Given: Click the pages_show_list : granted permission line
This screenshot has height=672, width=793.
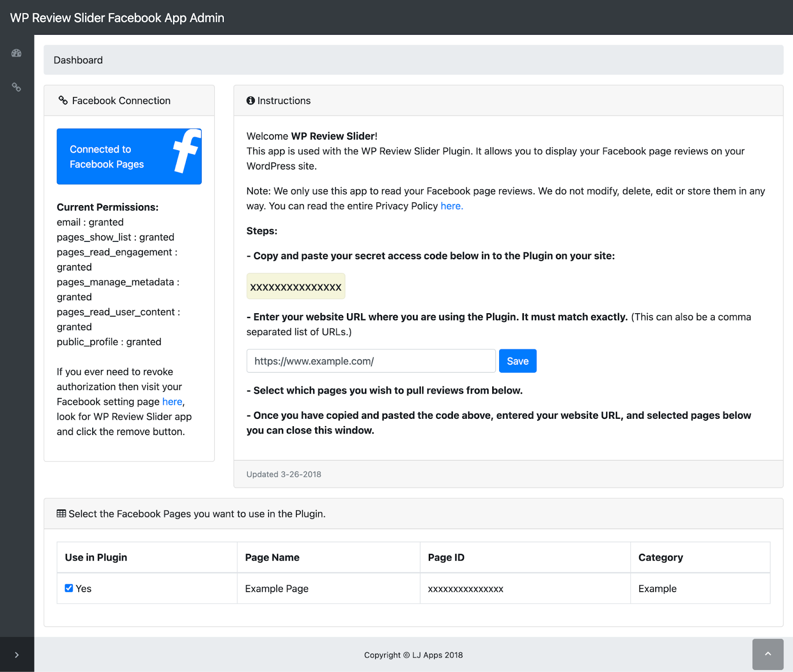Looking at the screenshot, I should click(115, 237).
